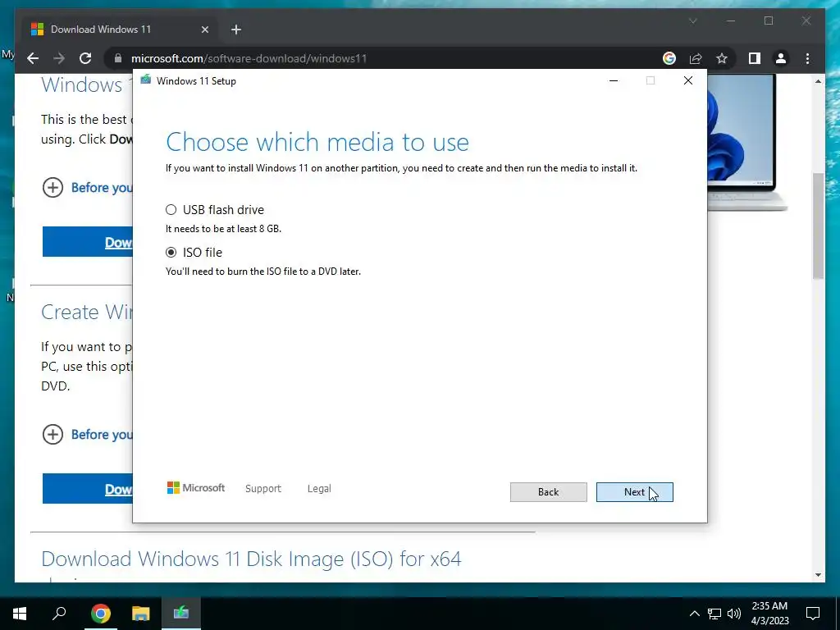Click the scrollbar down arrow in Chrome
The height and width of the screenshot is (630, 840).
point(818,575)
